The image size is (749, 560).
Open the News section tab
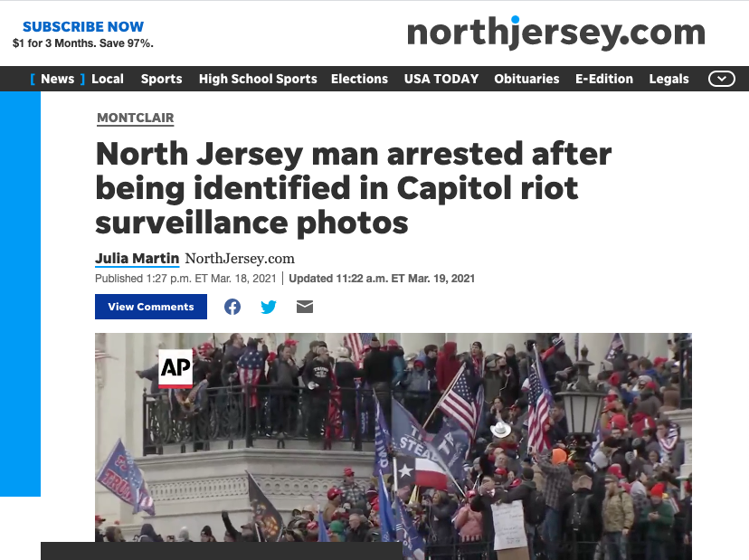click(x=57, y=79)
